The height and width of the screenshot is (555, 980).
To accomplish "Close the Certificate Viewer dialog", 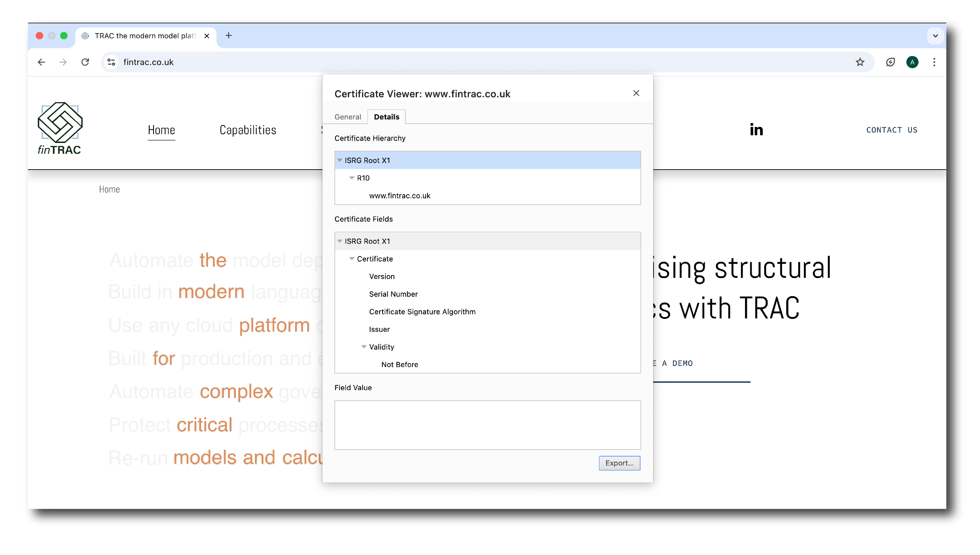I will (636, 93).
